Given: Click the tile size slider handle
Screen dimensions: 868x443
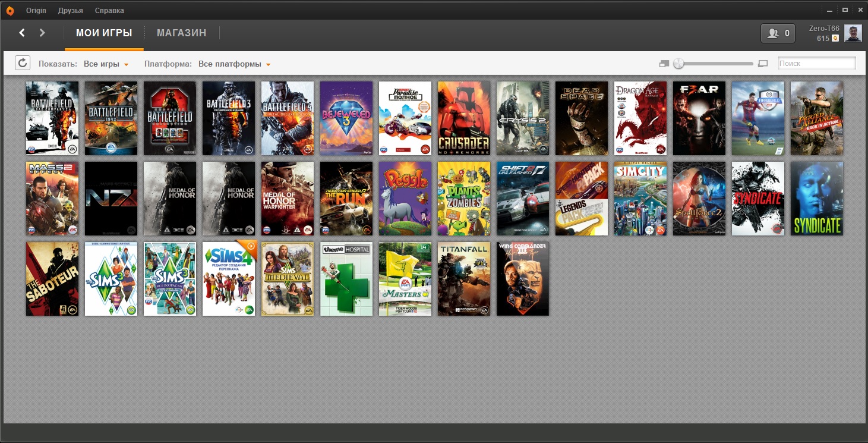Looking at the screenshot, I should click(x=678, y=64).
